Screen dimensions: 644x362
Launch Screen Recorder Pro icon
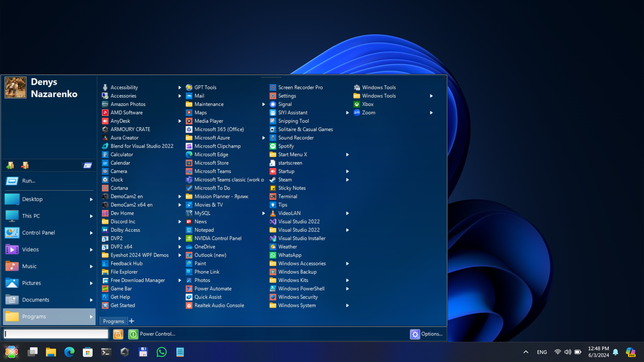coord(273,87)
